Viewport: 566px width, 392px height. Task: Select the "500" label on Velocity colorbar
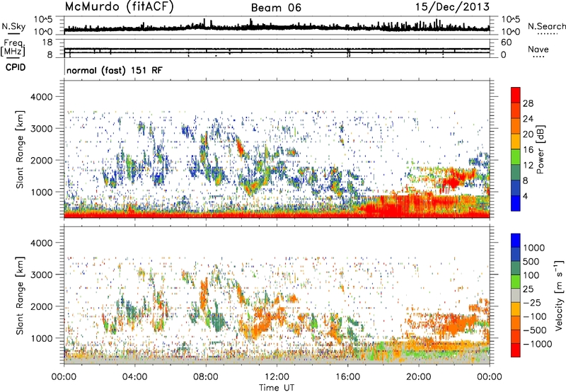(x=531, y=261)
